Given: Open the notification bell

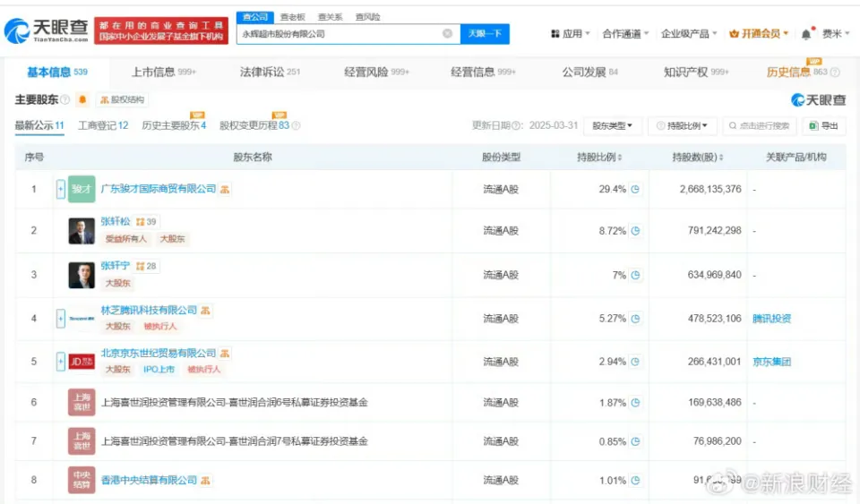Looking at the screenshot, I should (x=805, y=34).
